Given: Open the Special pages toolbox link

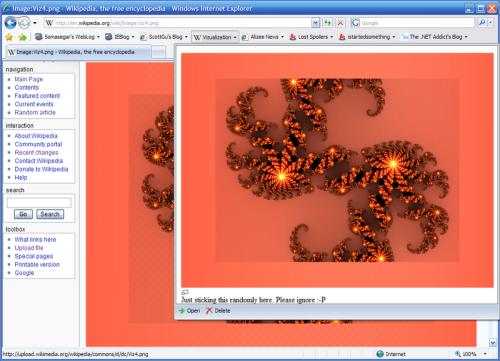Looking at the screenshot, I should pos(34,256).
